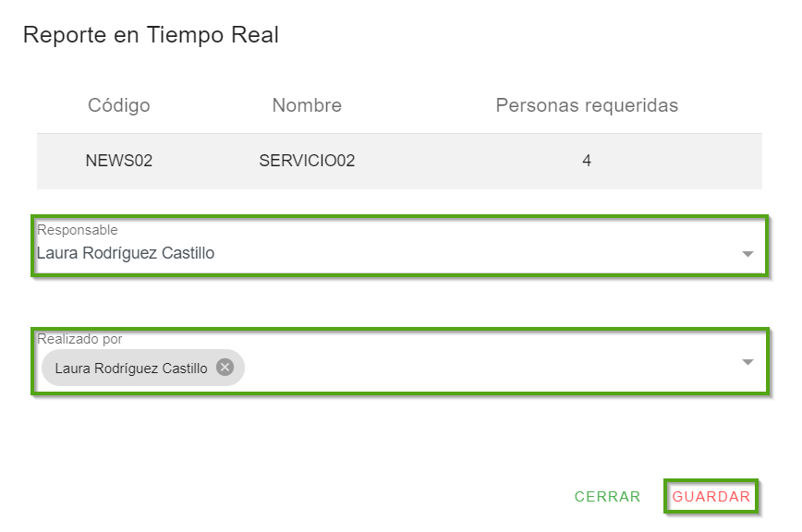Image resolution: width=802 pixels, height=532 pixels.
Task: Click the Reporte en Tiempo Real title
Action: pos(151,36)
